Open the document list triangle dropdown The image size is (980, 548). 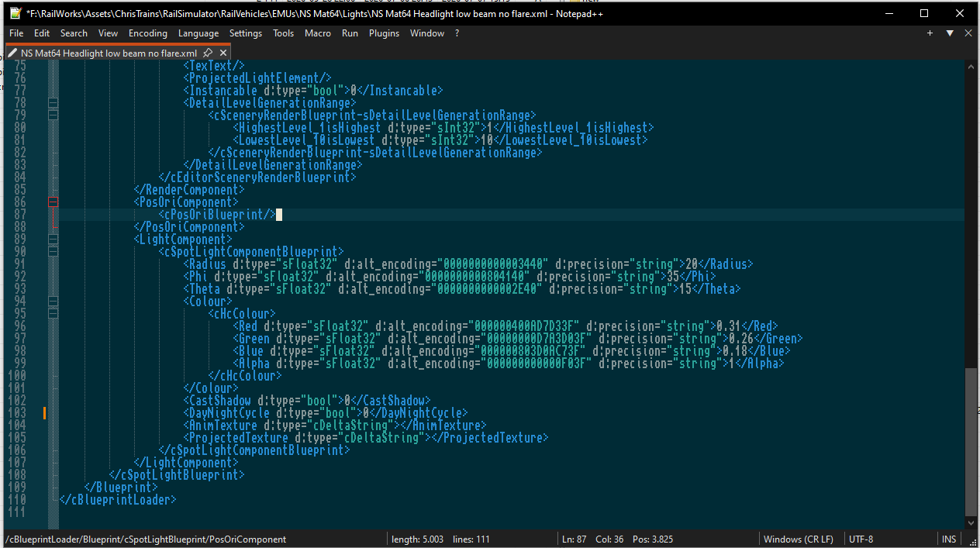[950, 33]
